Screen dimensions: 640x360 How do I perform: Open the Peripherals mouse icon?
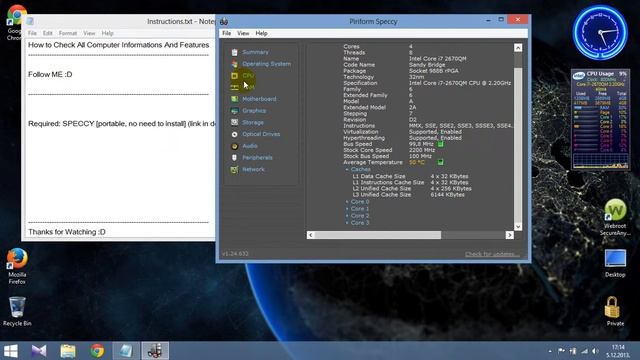pos(234,158)
